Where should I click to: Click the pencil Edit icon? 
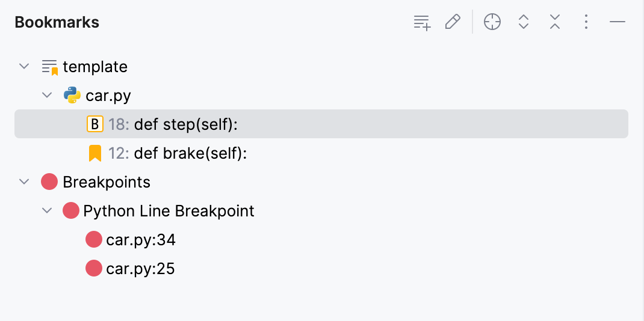tap(453, 23)
